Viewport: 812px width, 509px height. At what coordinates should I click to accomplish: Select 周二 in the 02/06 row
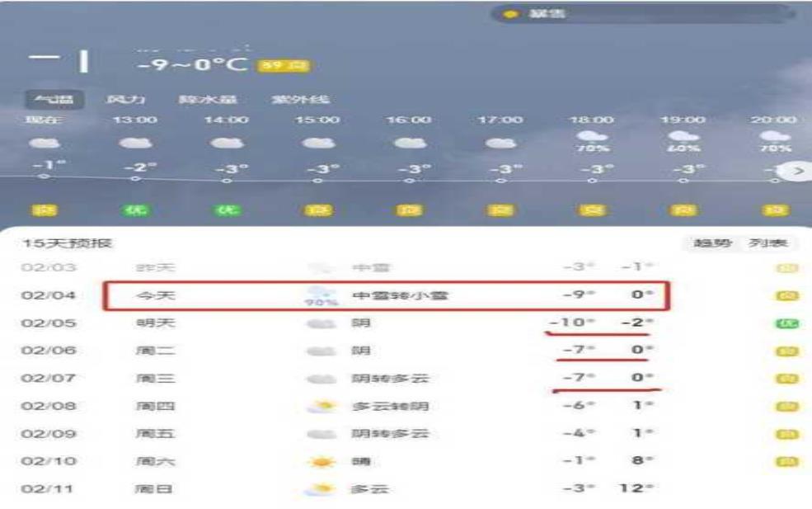(156, 351)
